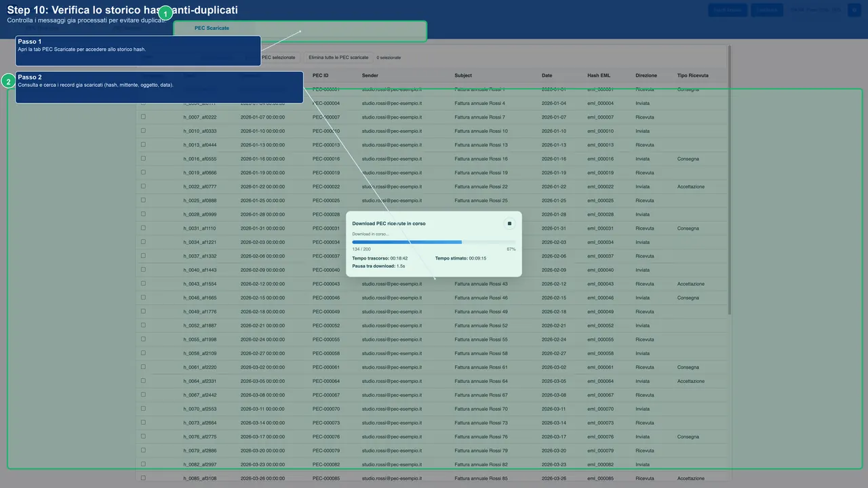Check the row for hash h_0052_af1887
The height and width of the screenshot is (488, 868).
pyautogui.click(x=142, y=325)
